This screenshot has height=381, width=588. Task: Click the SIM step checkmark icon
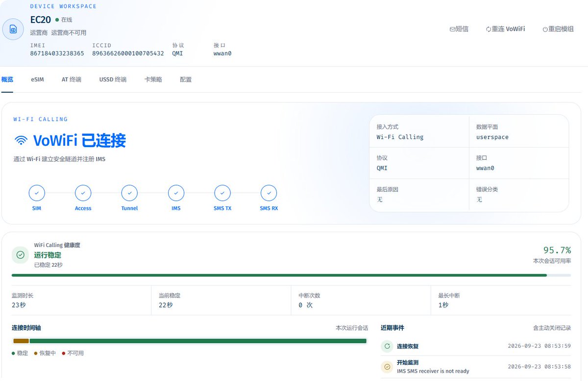pyautogui.click(x=37, y=193)
